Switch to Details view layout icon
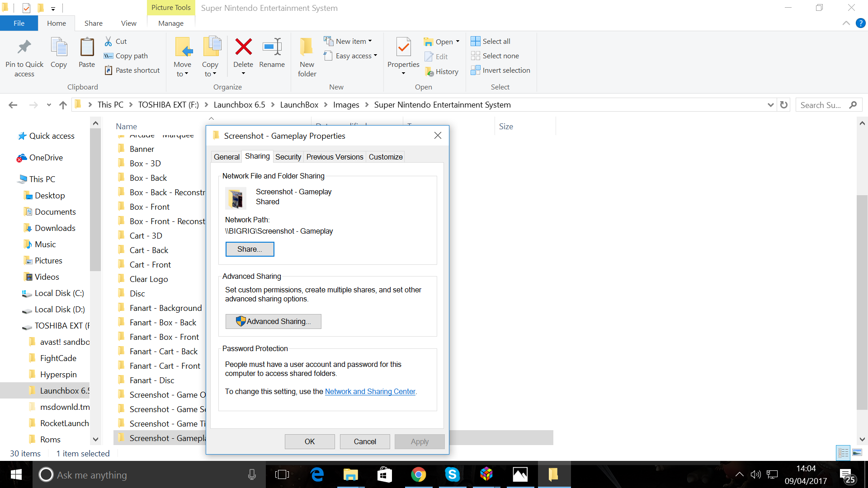 tap(843, 452)
